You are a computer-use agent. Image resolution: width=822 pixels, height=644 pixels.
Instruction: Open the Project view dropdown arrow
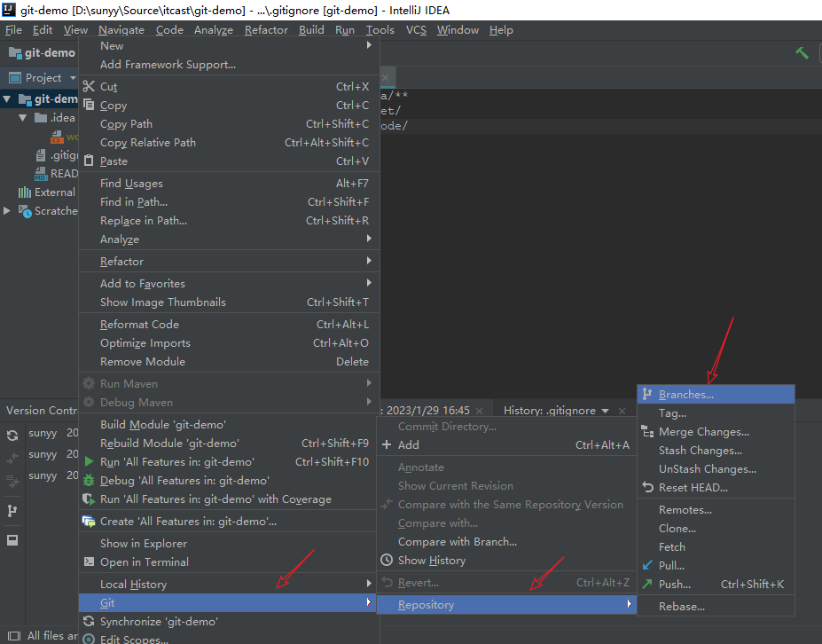[73, 78]
